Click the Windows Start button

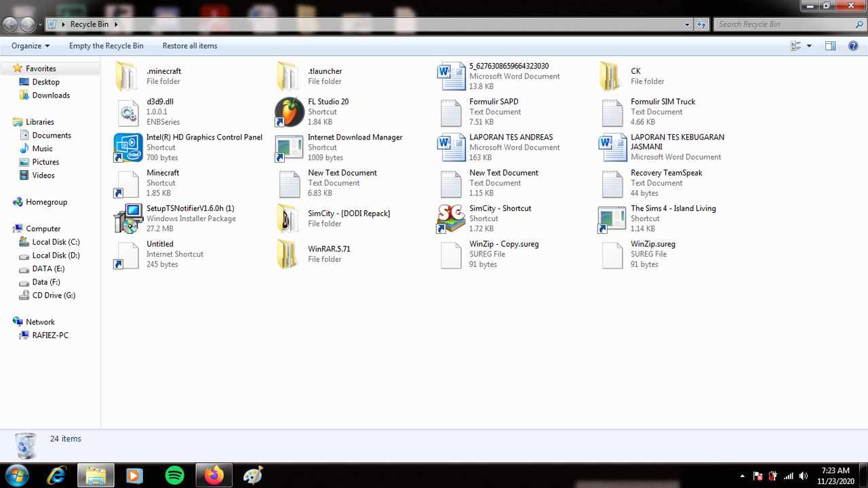pos(16,475)
